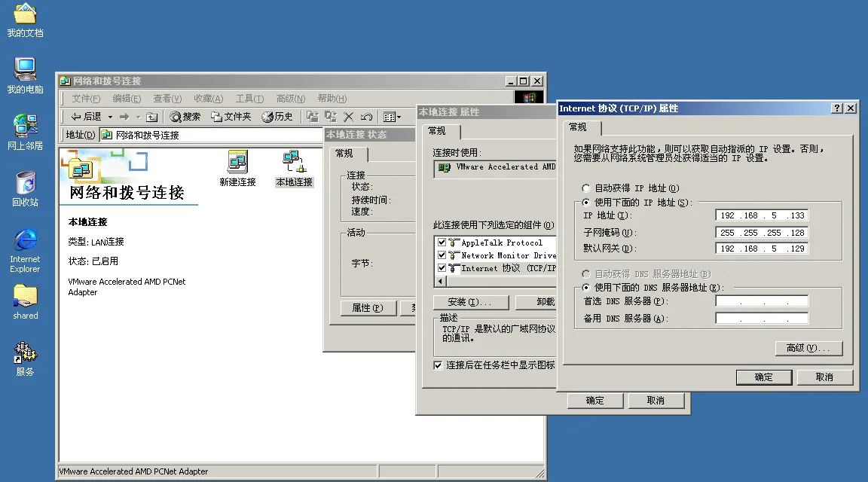
Task: Click the undo toolbar icon
Action: tap(366, 117)
